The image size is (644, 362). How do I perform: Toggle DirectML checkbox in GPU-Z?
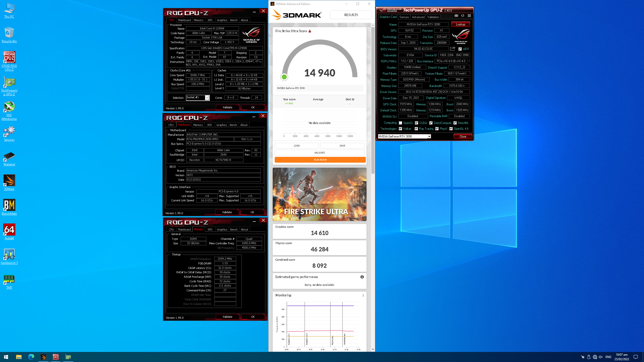coord(455,123)
